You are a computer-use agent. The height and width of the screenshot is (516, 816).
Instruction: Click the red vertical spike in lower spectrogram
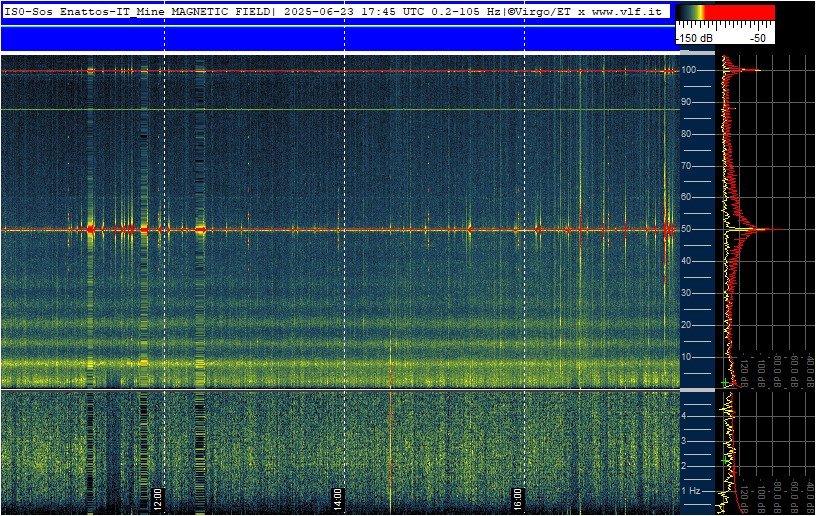(x=390, y=452)
